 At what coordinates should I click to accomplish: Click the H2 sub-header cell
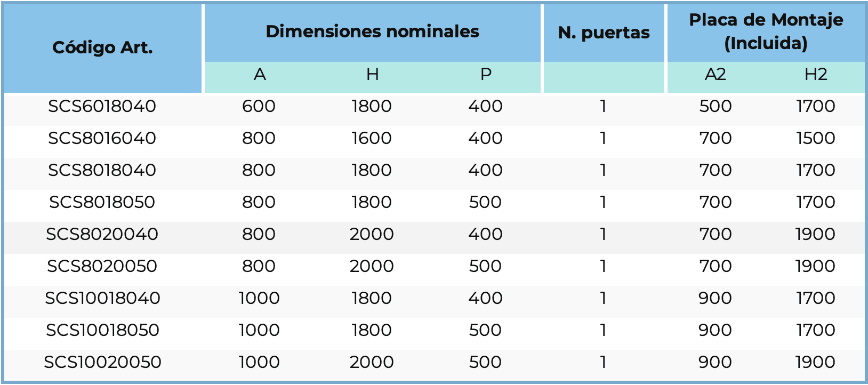[x=815, y=75]
